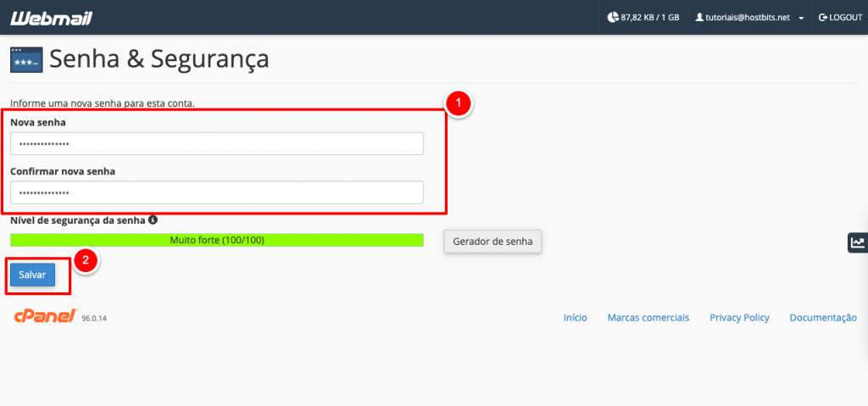Open the statistics chart side tab
Screen dimensions: 868x406
[858, 242]
